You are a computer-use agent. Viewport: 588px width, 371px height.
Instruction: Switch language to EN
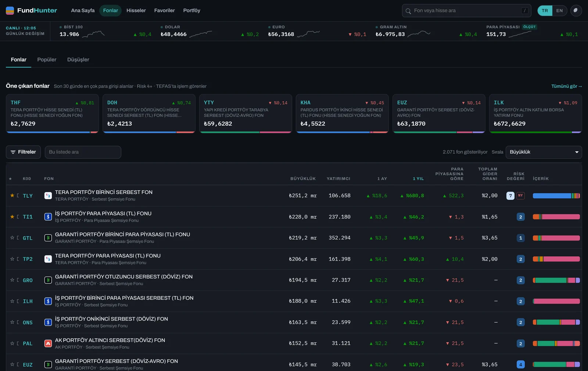pos(559,11)
